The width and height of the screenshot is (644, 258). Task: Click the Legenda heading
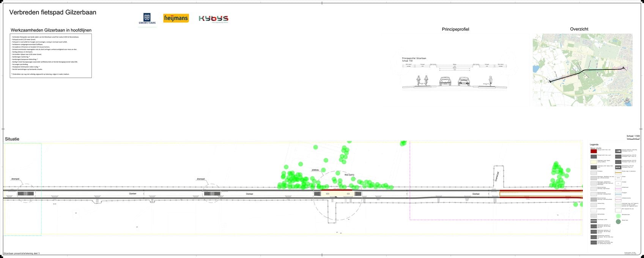point(594,145)
